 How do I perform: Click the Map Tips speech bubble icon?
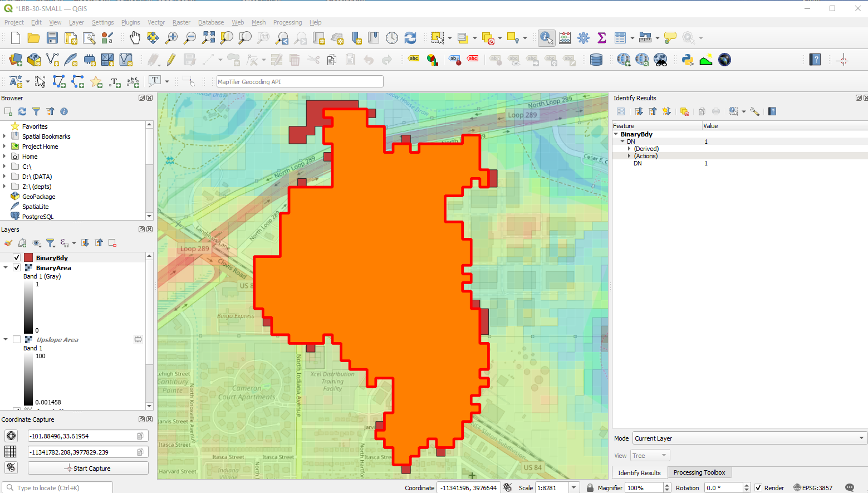(670, 38)
